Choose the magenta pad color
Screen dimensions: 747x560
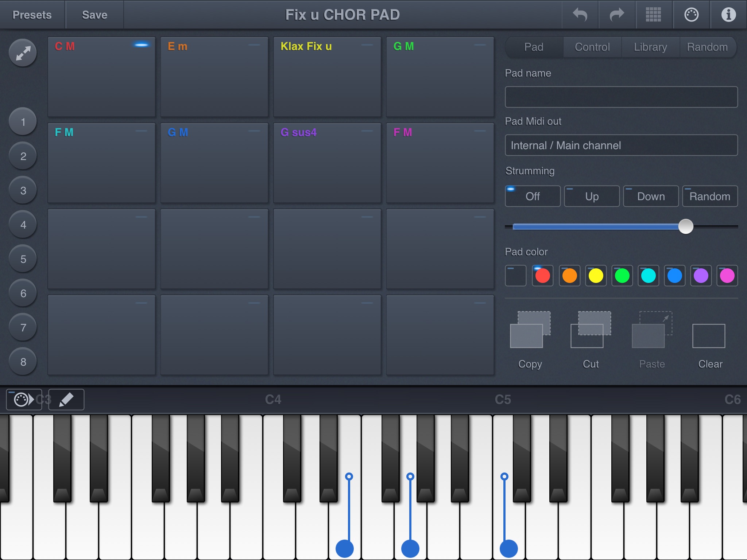tap(727, 276)
